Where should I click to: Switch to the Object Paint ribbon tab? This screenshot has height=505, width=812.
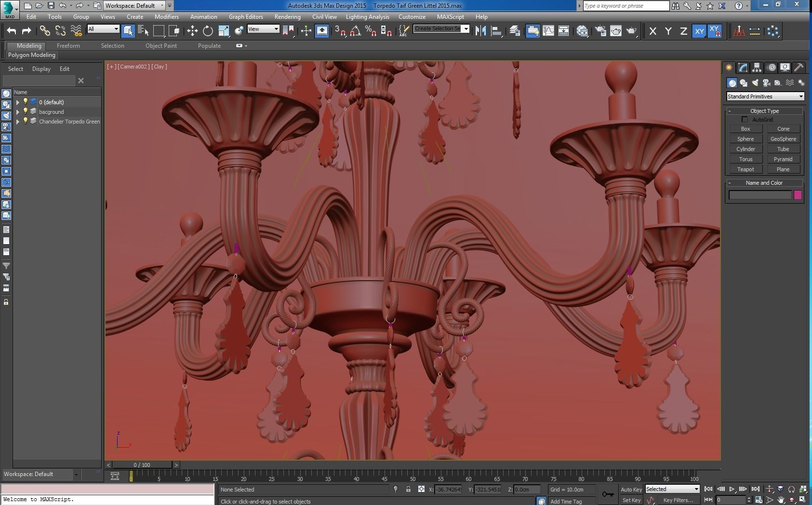point(161,46)
